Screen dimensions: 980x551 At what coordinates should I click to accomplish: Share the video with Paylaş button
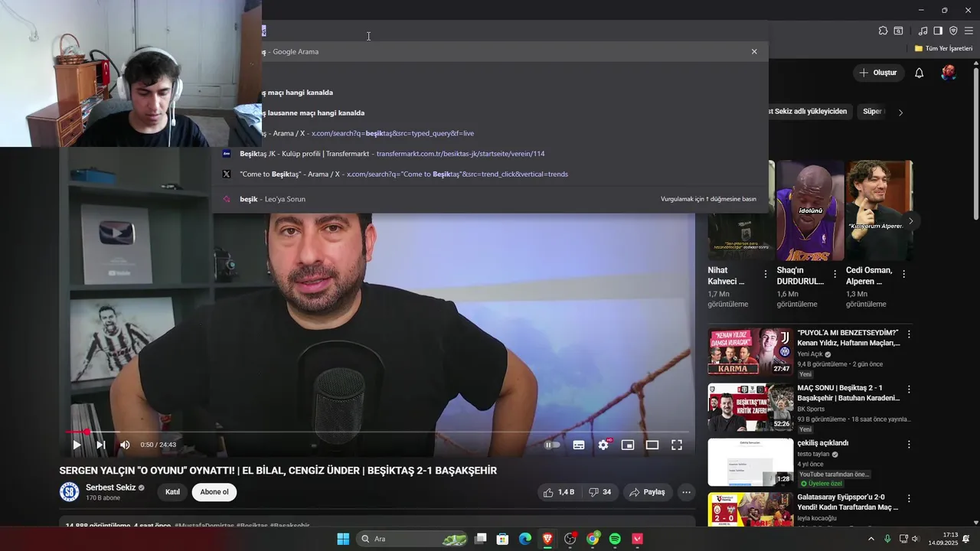[647, 492]
